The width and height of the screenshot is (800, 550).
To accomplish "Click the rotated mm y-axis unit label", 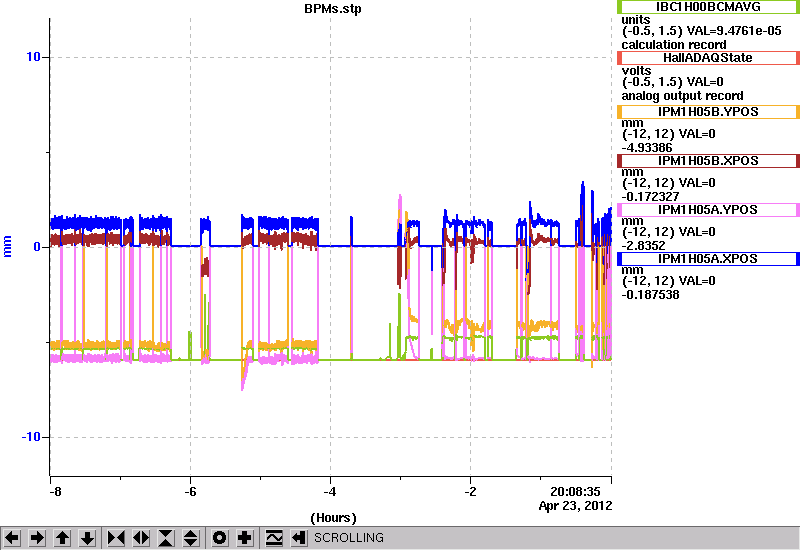I will 7,246.
